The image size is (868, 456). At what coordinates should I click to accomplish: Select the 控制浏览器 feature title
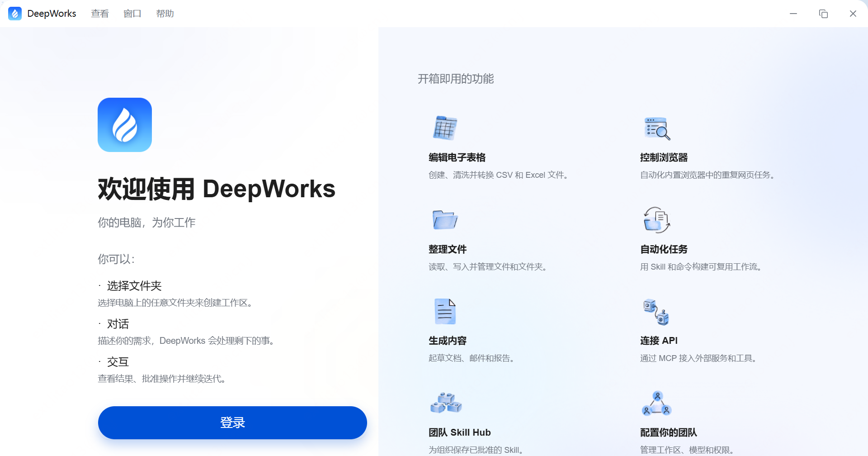click(x=664, y=157)
